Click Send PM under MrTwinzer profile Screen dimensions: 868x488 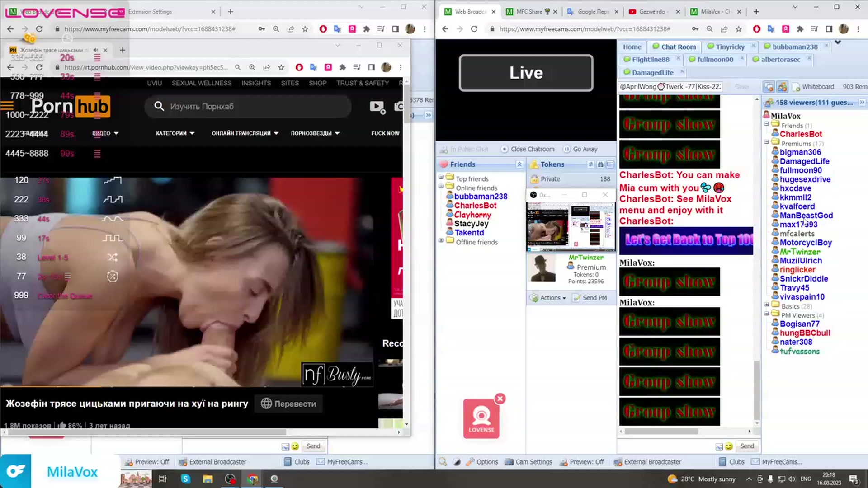pyautogui.click(x=590, y=298)
